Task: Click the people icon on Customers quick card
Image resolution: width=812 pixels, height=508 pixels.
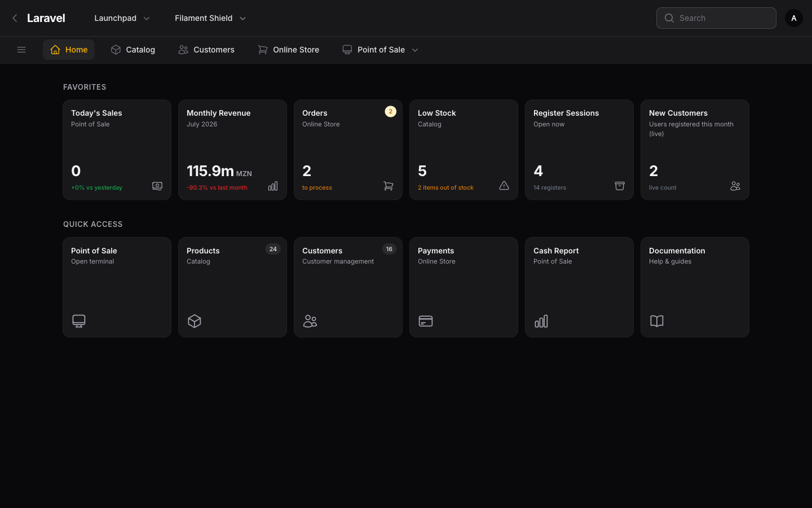Action: (x=310, y=321)
